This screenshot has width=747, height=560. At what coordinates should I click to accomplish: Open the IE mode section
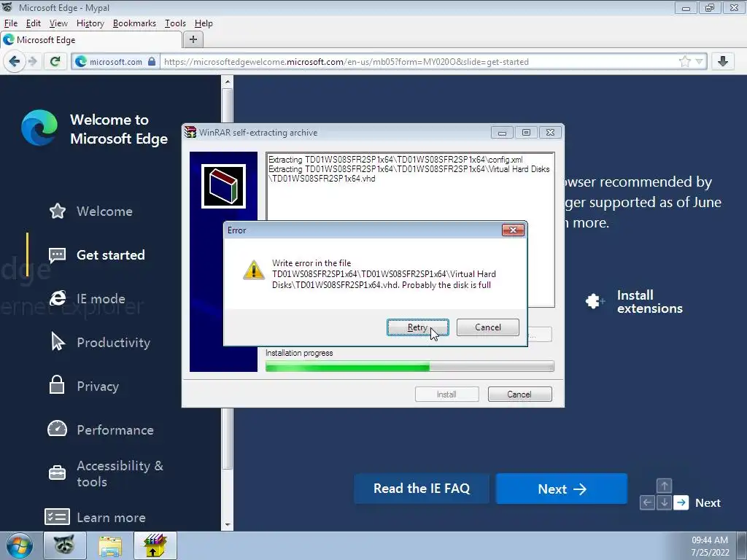tap(101, 298)
